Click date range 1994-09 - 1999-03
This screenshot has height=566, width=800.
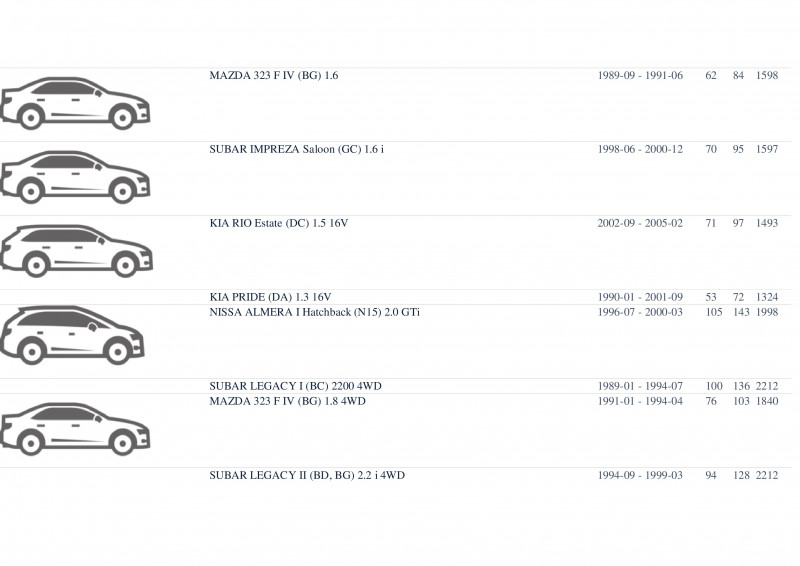[x=640, y=475]
